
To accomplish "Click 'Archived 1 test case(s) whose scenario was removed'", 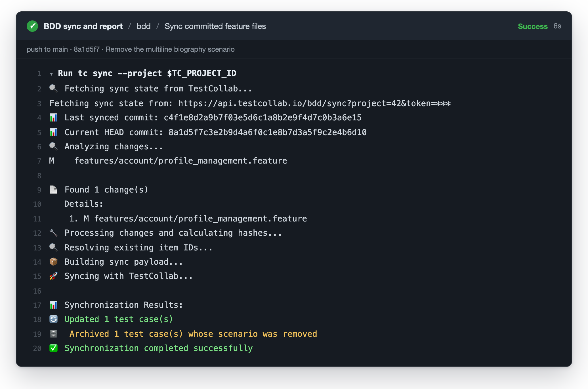I will click(x=193, y=334).
